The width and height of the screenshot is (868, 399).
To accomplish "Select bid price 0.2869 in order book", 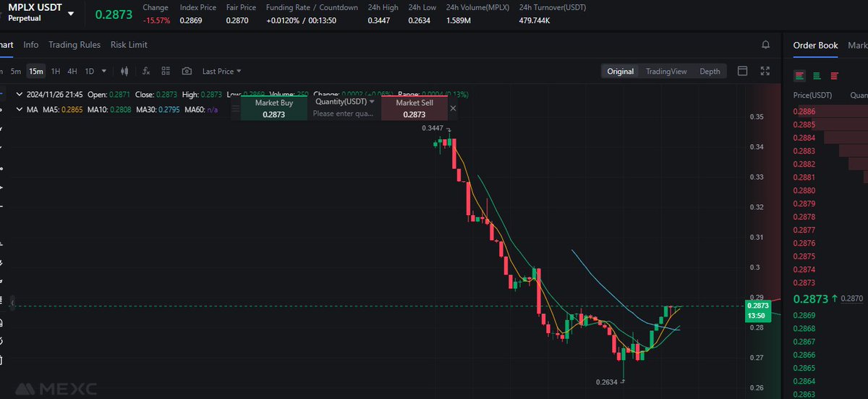I will pyautogui.click(x=804, y=315).
